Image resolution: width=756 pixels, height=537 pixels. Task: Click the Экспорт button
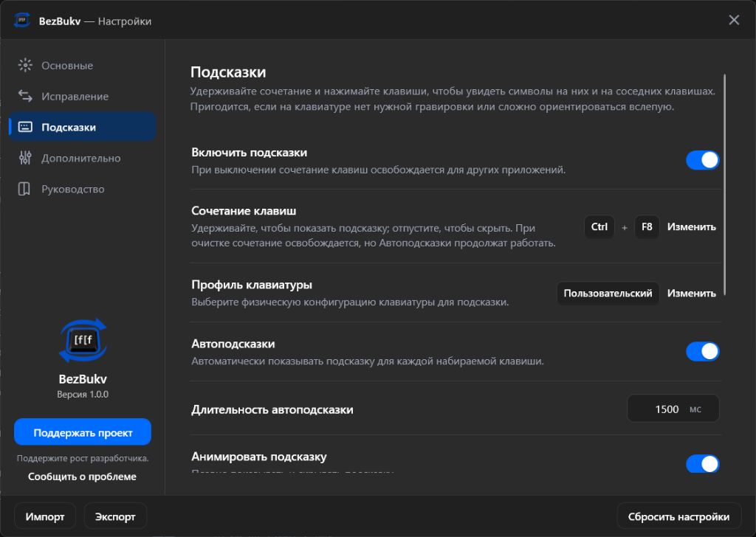115,516
